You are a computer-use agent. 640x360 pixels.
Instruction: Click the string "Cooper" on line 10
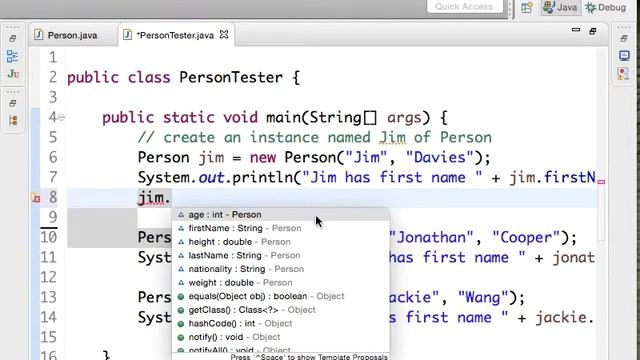527,238
